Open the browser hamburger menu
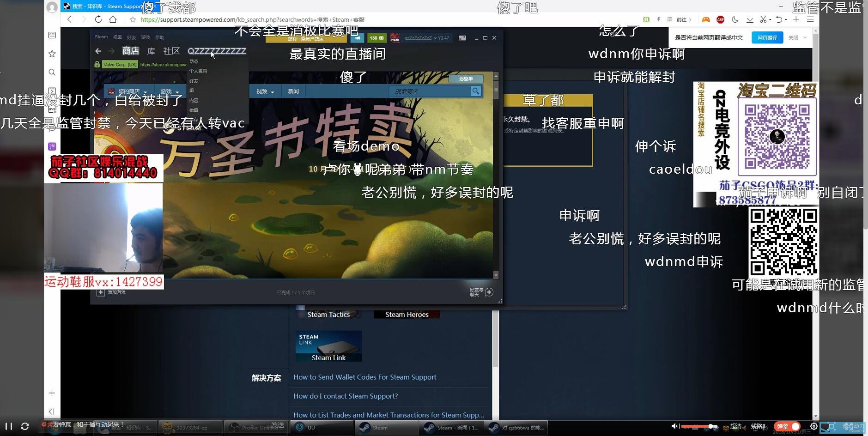This screenshot has width=868, height=436. (810, 19)
